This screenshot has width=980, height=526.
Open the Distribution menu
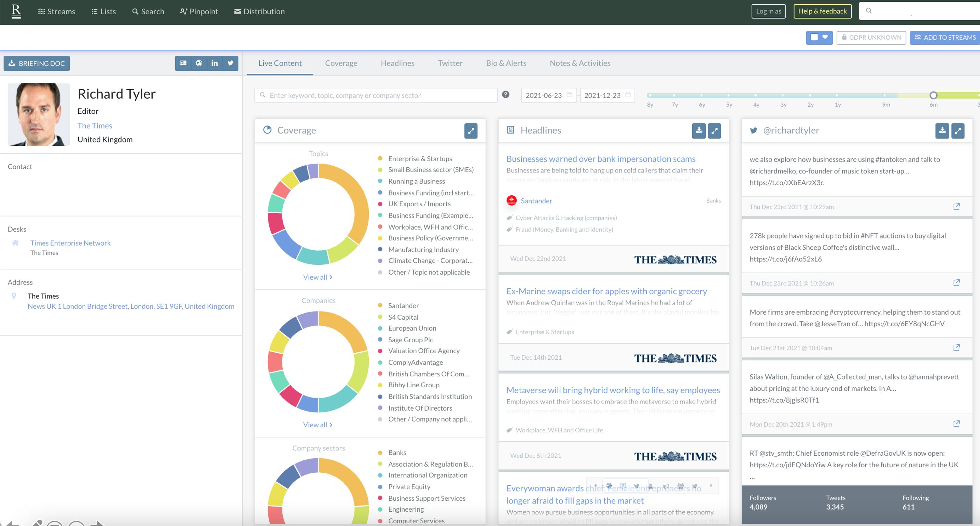[x=259, y=11]
